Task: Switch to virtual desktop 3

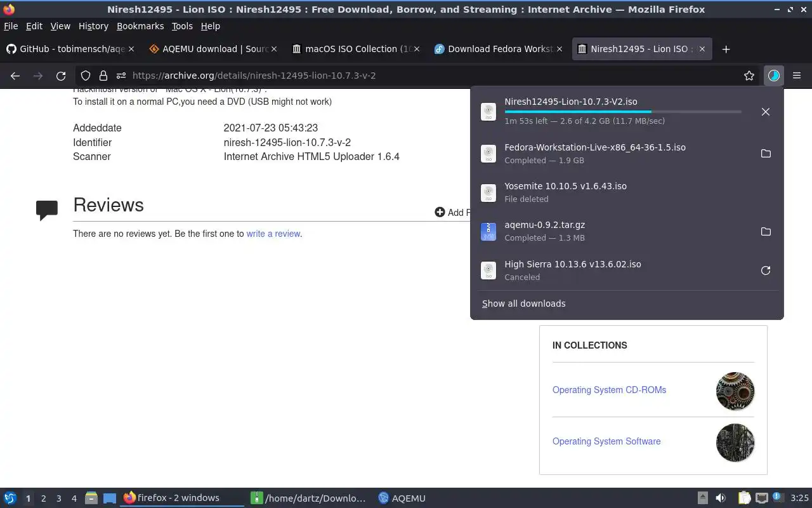Action: pyautogui.click(x=58, y=498)
